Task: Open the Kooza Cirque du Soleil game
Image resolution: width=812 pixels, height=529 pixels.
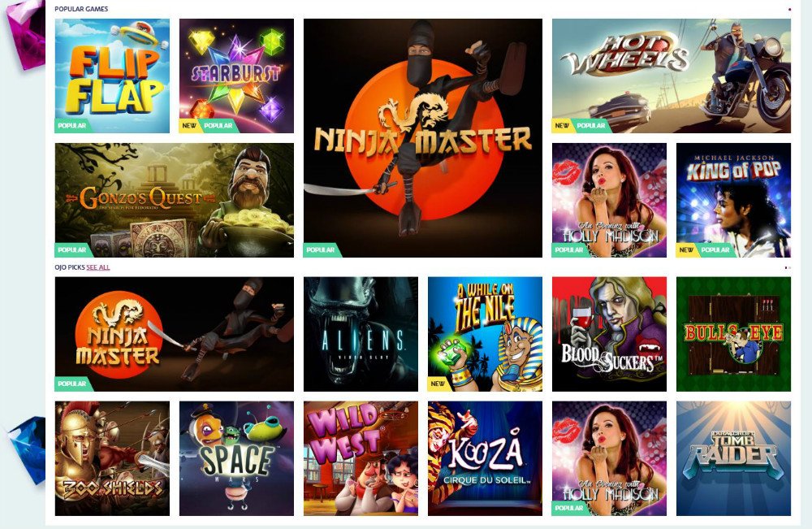Action: tap(485, 458)
